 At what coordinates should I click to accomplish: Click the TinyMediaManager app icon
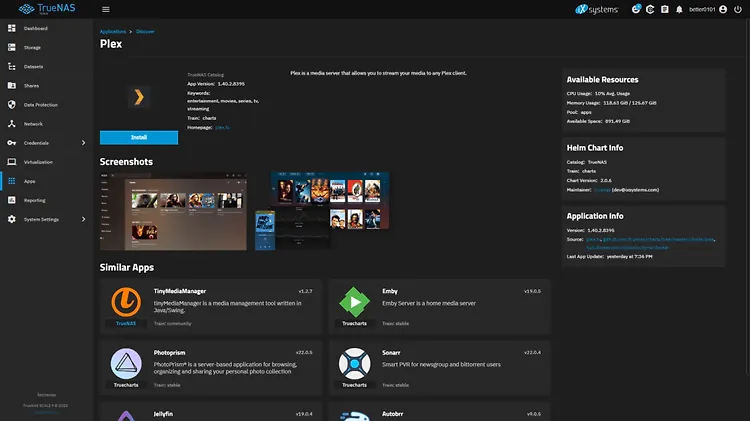126,302
